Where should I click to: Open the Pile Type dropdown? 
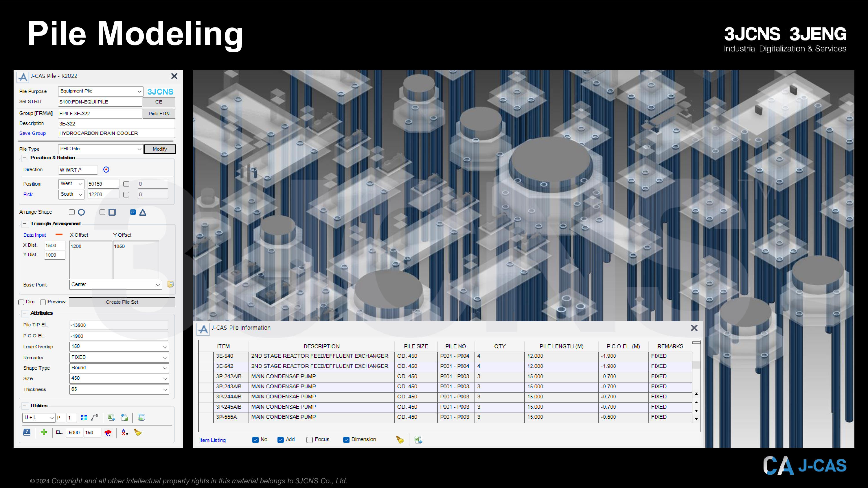point(101,149)
